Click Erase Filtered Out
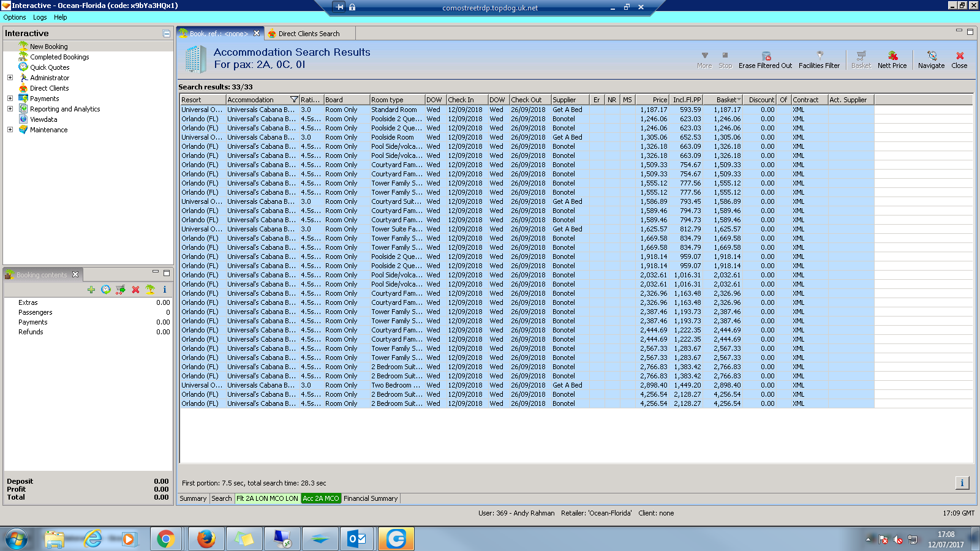 click(765, 59)
